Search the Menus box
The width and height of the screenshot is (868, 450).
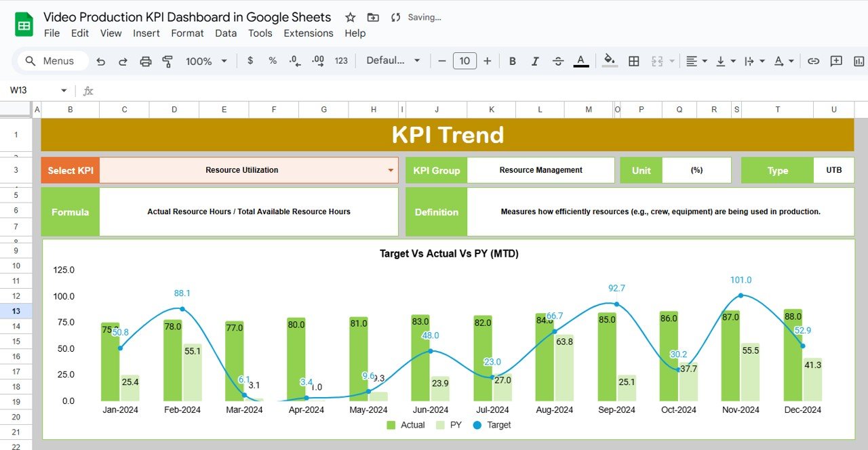click(53, 61)
